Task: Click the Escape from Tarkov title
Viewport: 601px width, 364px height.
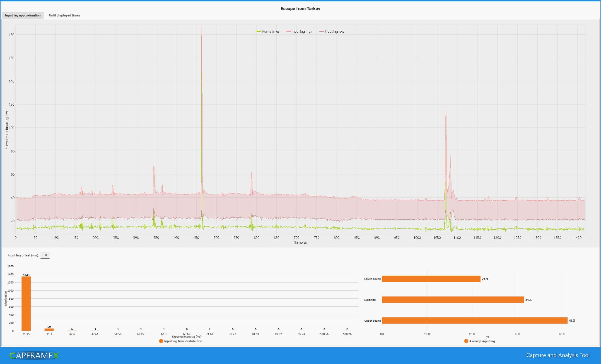Action: point(300,9)
